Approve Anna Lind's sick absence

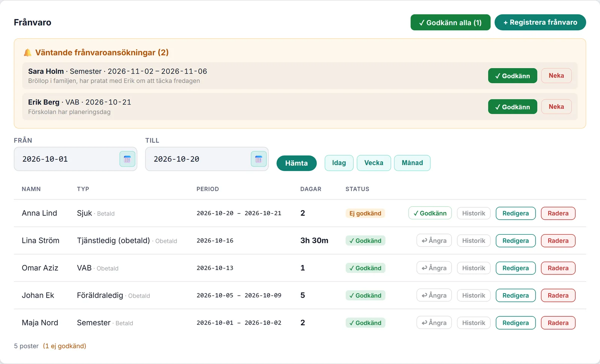430,213
